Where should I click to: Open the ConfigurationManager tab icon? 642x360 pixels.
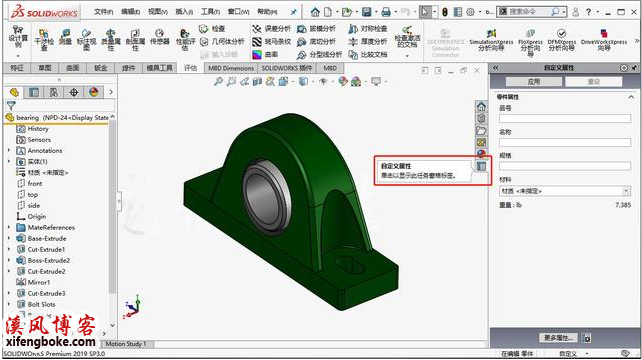pos(54,93)
